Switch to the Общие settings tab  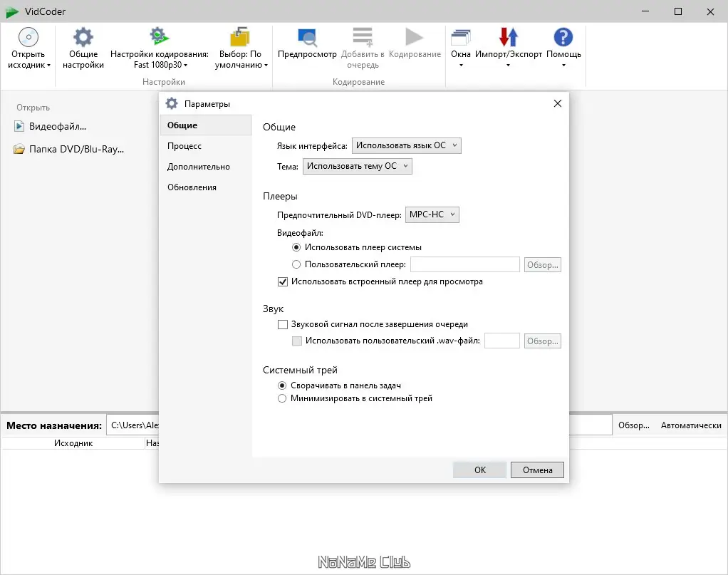[206, 125]
